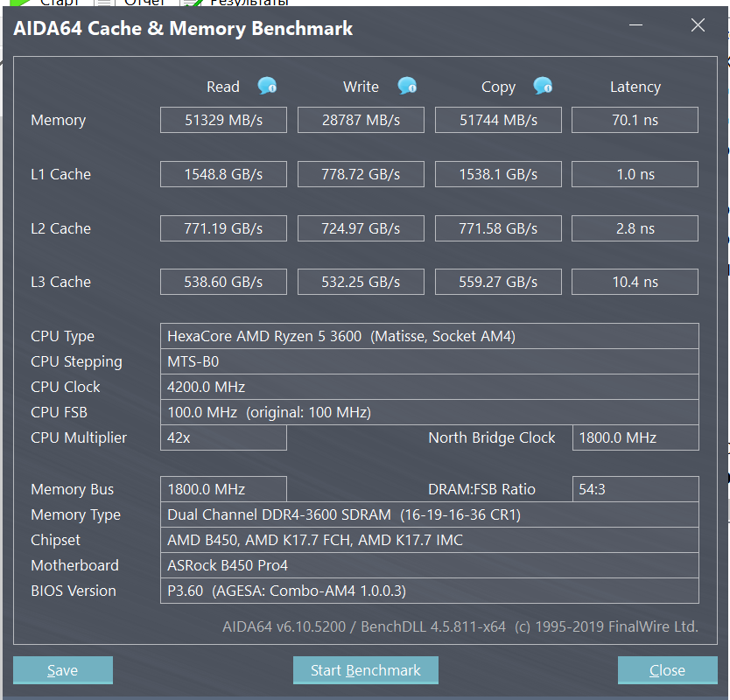The height and width of the screenshot is (700, 730).
Task: Click the Memory Copy speed field
Action: [498, 120]
